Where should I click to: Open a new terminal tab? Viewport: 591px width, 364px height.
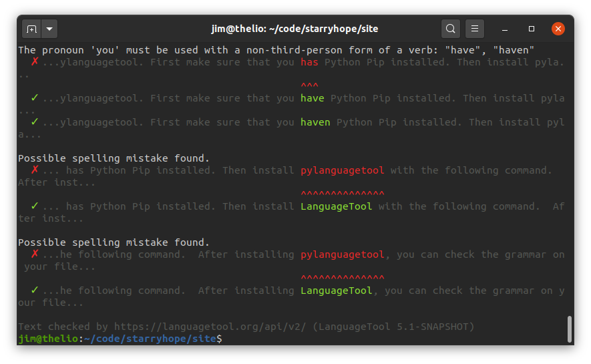tap(31, 29)
